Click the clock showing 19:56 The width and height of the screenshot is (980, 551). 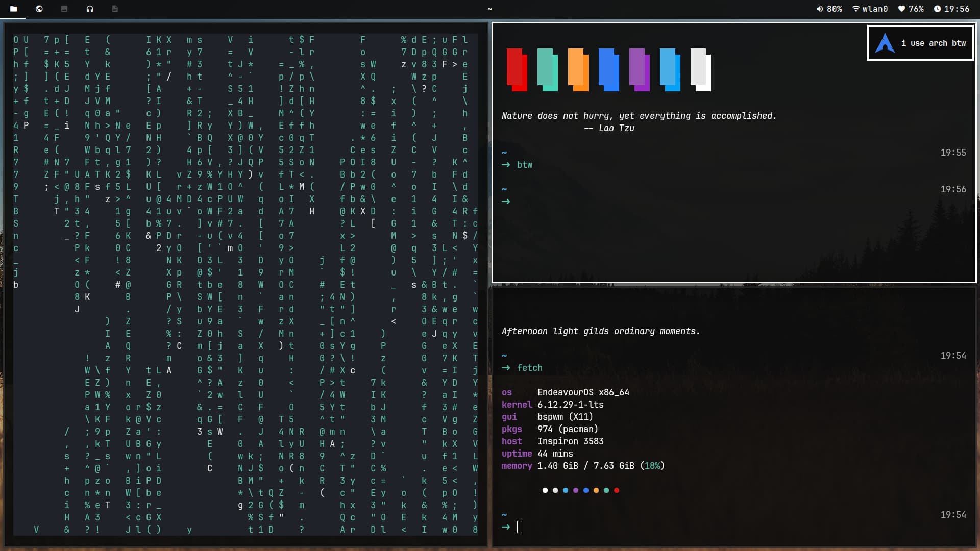pyautogui.click(x=951, y=9)
